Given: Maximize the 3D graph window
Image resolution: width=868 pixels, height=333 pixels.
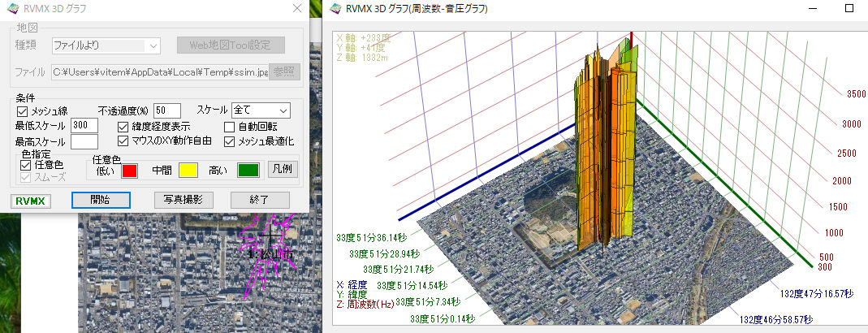Looking at the screenshot, I should coord(849,8).
